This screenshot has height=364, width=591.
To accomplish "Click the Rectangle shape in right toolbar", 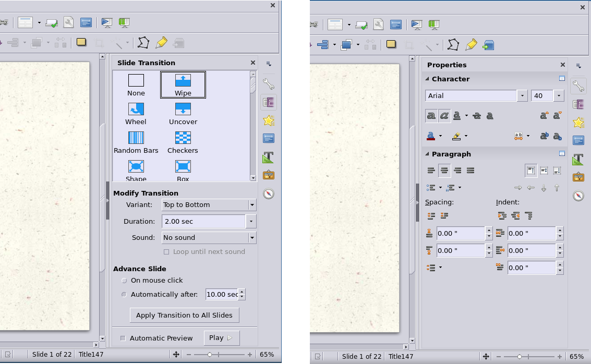I will [391, 44].
